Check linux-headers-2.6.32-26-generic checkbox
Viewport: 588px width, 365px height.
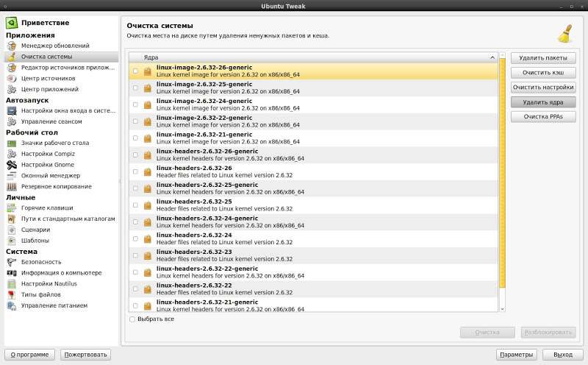(135, 155)
